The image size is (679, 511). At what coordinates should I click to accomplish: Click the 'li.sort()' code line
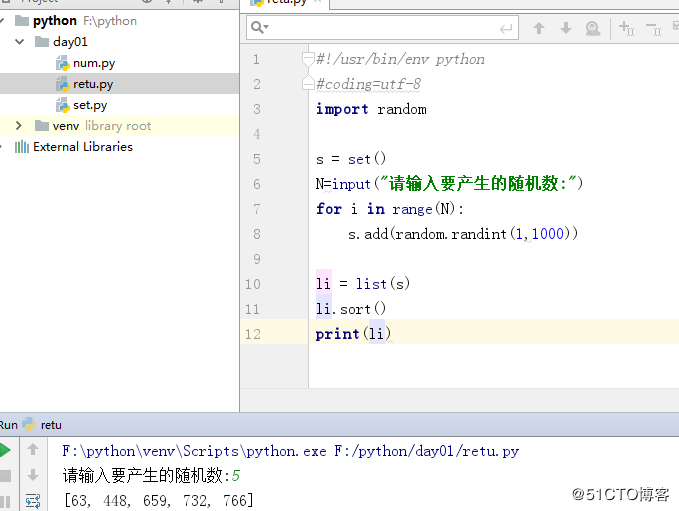(x=351, y=309)
